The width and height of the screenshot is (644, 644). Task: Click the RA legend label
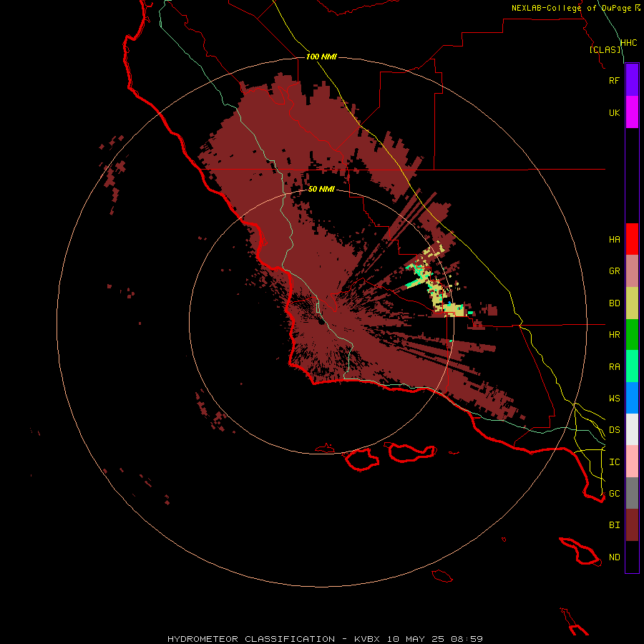click(614, 367)
